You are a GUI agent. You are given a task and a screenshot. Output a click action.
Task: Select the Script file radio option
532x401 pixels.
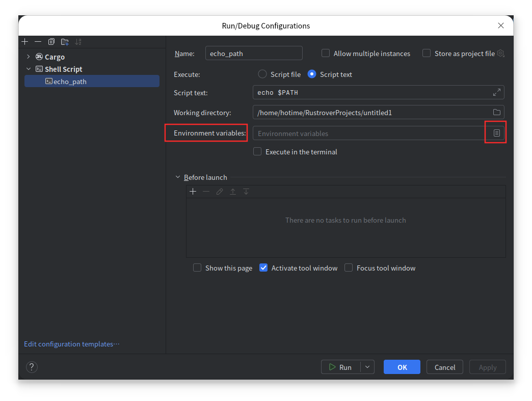(262, 74)
